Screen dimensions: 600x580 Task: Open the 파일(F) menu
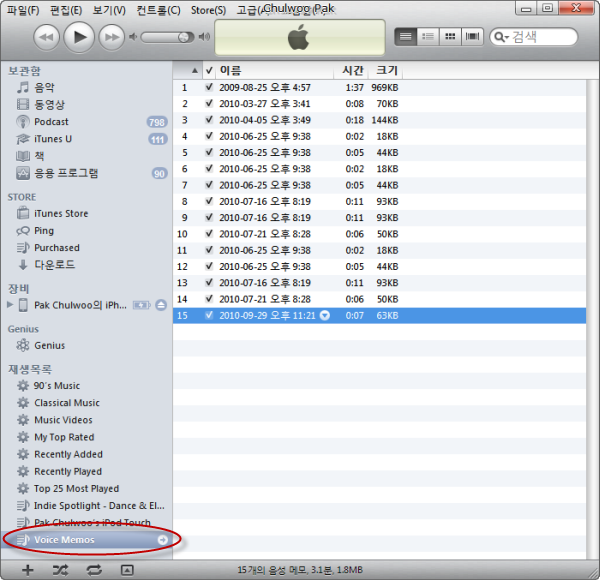23,10
